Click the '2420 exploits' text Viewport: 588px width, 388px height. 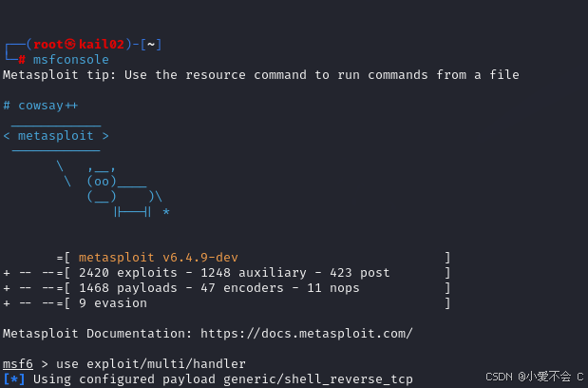coord(128,273)
